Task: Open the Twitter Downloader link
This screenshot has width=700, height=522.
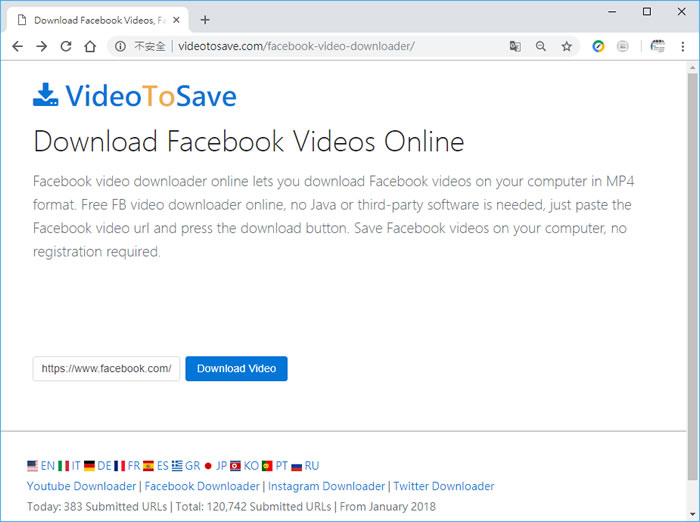Action: click(x=444, y=486)
